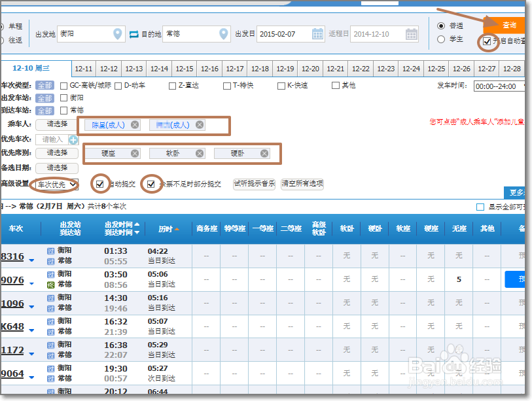Open the 优先席别 请选择 selector
532x401 pixels.
(x=57, y=153)
